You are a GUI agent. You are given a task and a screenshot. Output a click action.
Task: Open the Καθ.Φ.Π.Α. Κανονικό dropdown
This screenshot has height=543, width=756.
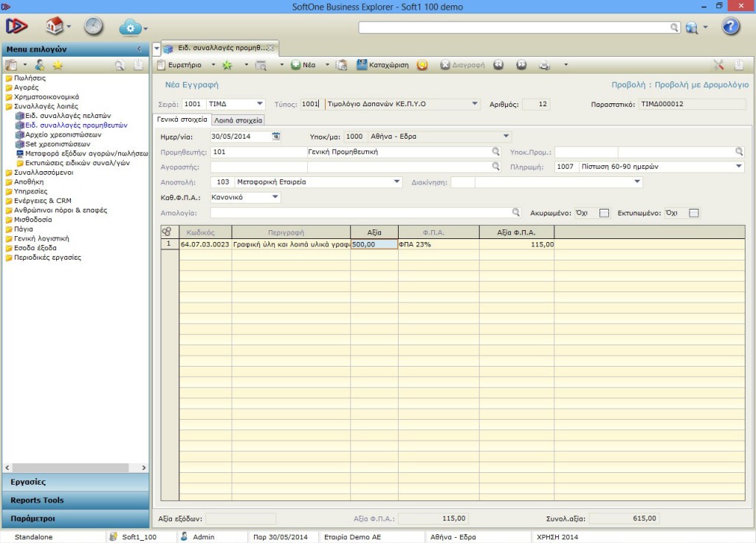[x=275, y=197]
